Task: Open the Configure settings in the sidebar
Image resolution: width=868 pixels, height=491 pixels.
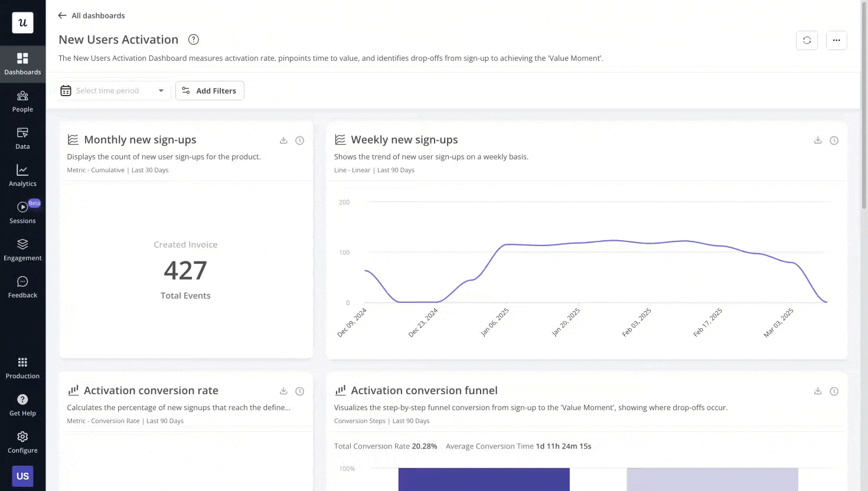Action: (x=22, y=442)
